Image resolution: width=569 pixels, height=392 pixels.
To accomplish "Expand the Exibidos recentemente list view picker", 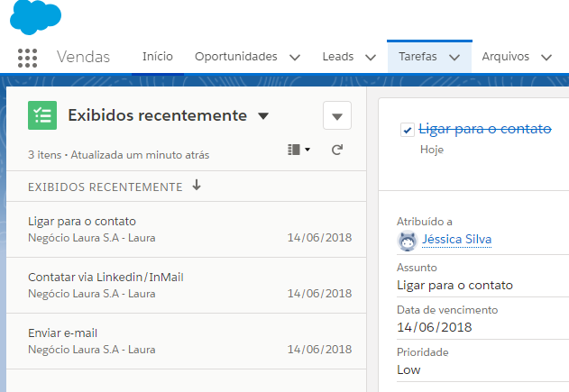I will pyautogui.click(x=263, y=116).
